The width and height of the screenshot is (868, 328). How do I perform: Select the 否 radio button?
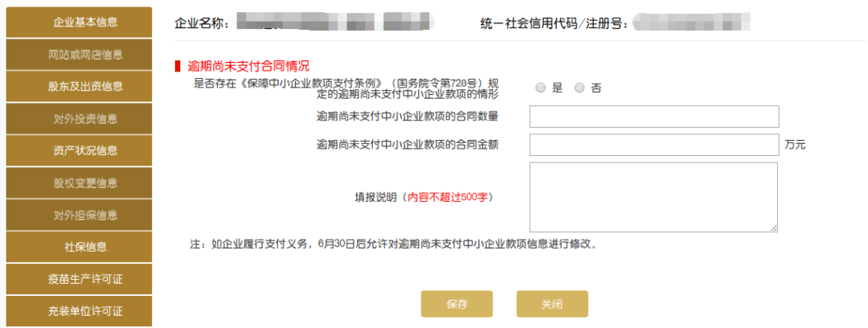tap(579, 88)
